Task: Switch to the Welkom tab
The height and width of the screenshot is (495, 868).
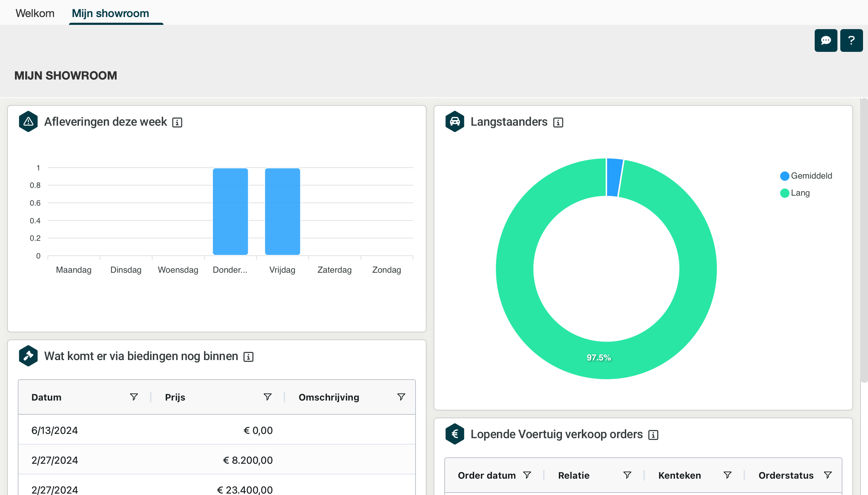Action: click(x=35, y=13)
